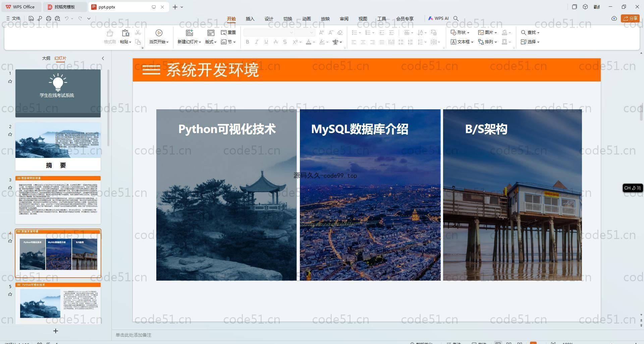Screen dimensions: 644x344
Task: Open the font color A swatch
Action: tap(309, 42)
